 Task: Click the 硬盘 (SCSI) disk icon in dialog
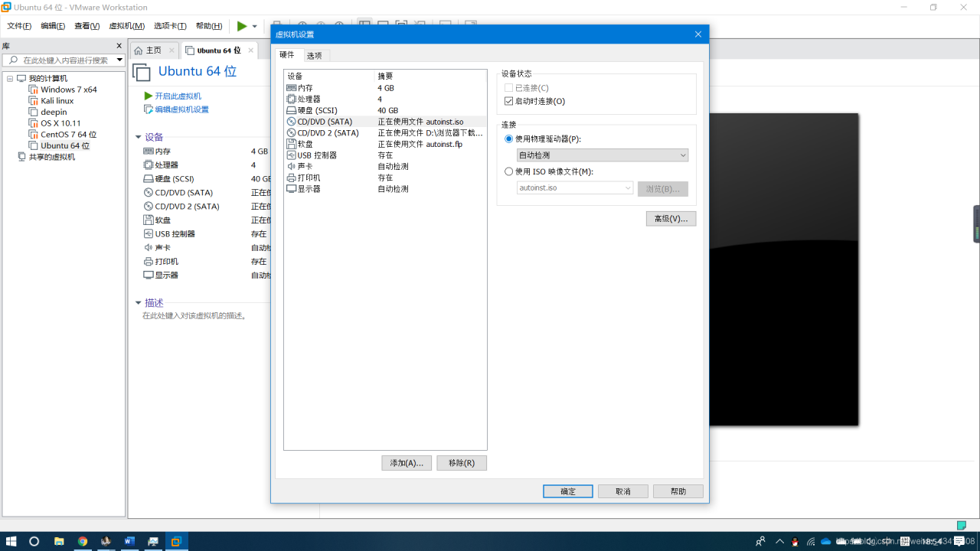point(291,110)
